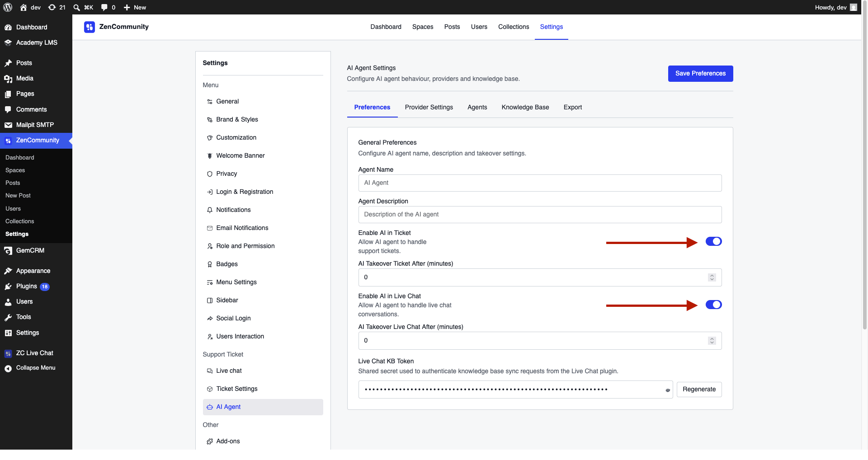The image size is (868, 460).
Task: Open Badges settings
Action: 263,264
